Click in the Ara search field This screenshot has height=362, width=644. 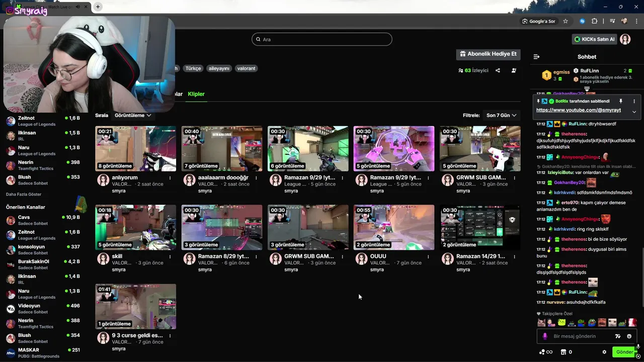(321, 39)
